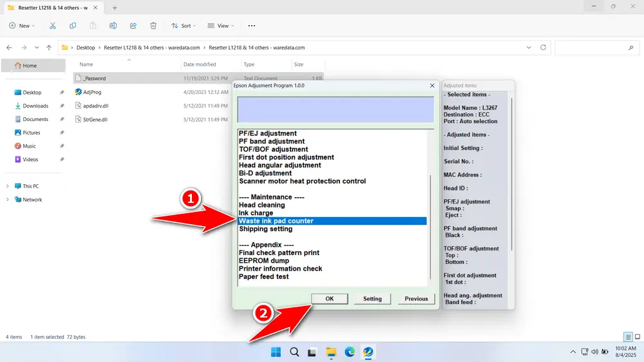This screenshot has height=362, width=644.
Task: Open File Explorer from the taskbar
Action: 331,352
